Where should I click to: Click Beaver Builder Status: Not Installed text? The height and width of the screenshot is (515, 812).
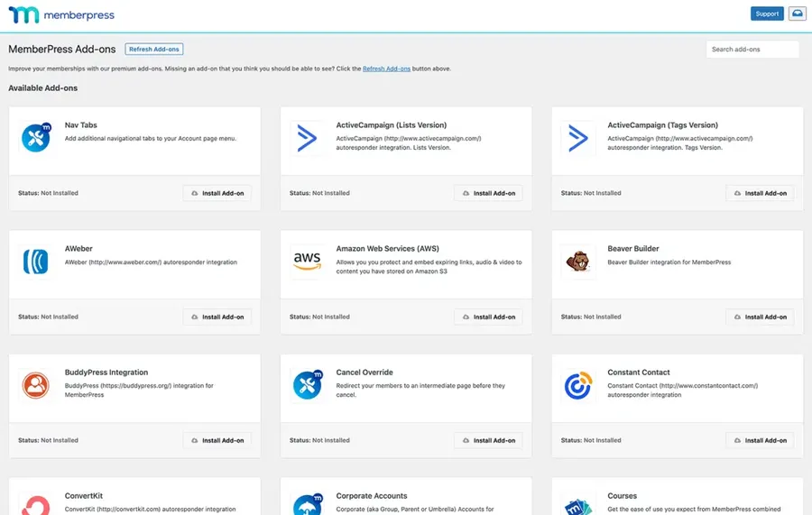point(591,317)
